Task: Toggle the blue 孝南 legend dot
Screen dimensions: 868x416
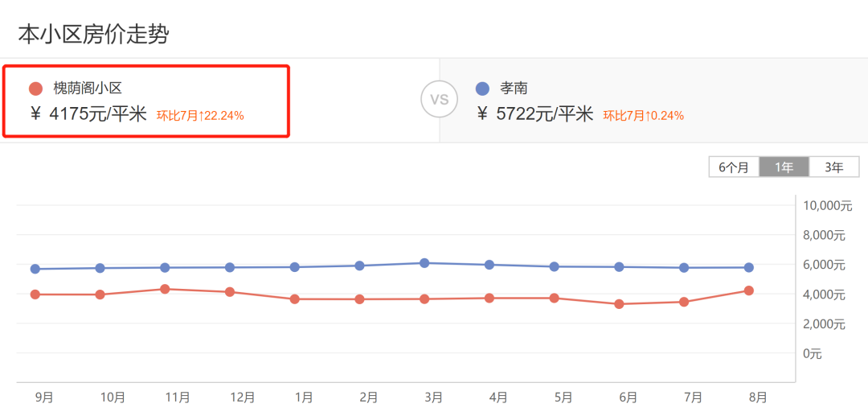Action: click(482, 89)
